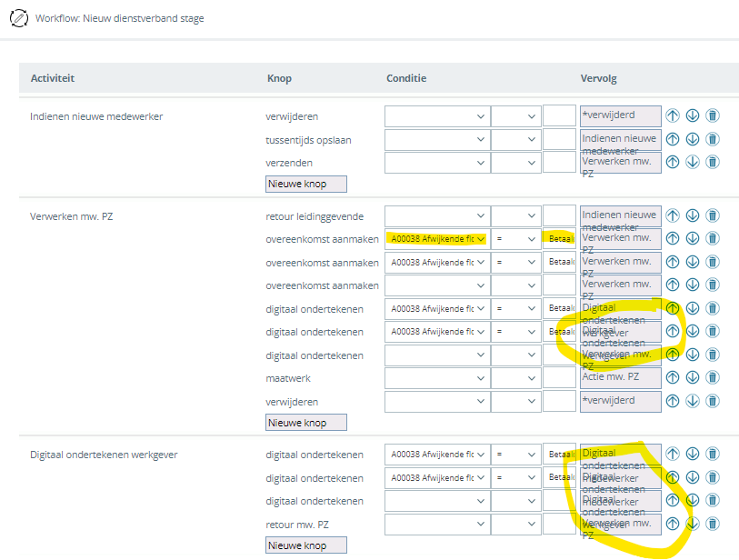Move the Indienen nieuwe medewerker verwijderen row down
Screen dimensions: 739x560
coord(693,115)
